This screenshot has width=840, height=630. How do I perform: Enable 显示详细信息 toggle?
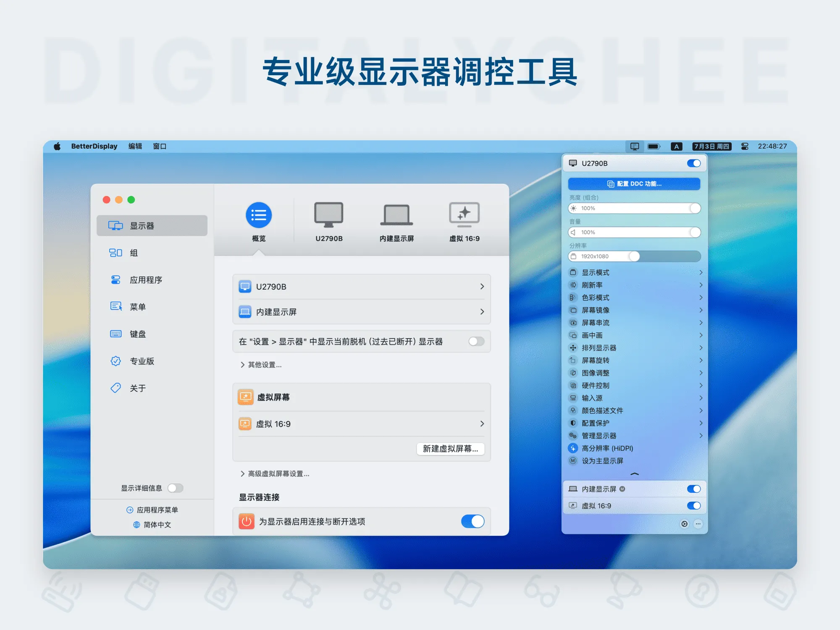[x=176, y=488]
